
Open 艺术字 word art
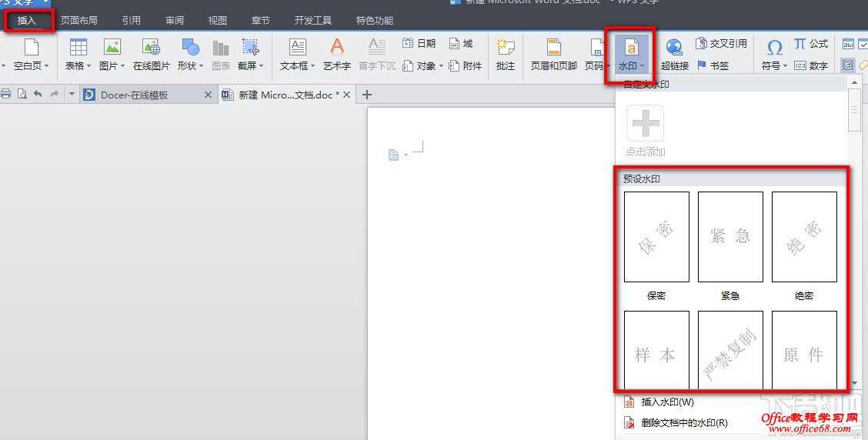click(336, 55)
